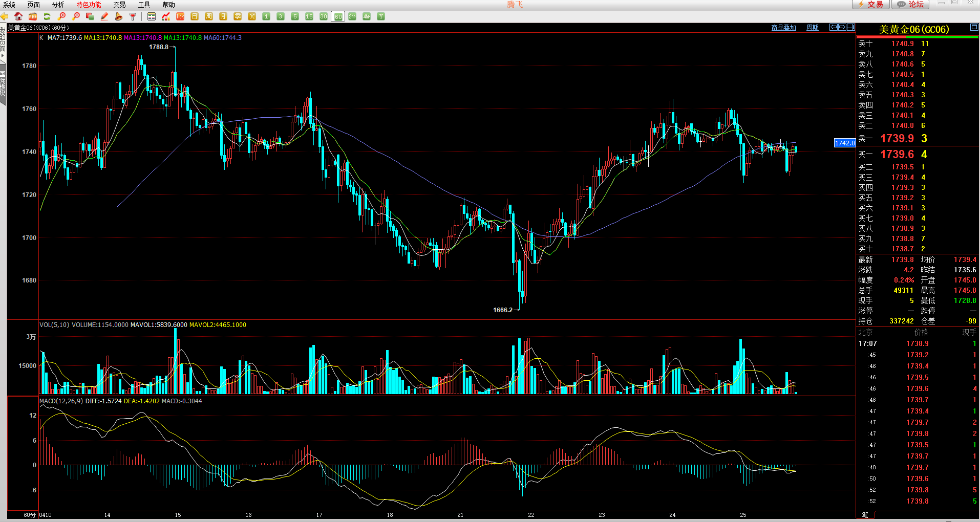The height and width of the screenshot is (522, 980).
Task: Go to the home page icon
Action: tap(18, 16)
